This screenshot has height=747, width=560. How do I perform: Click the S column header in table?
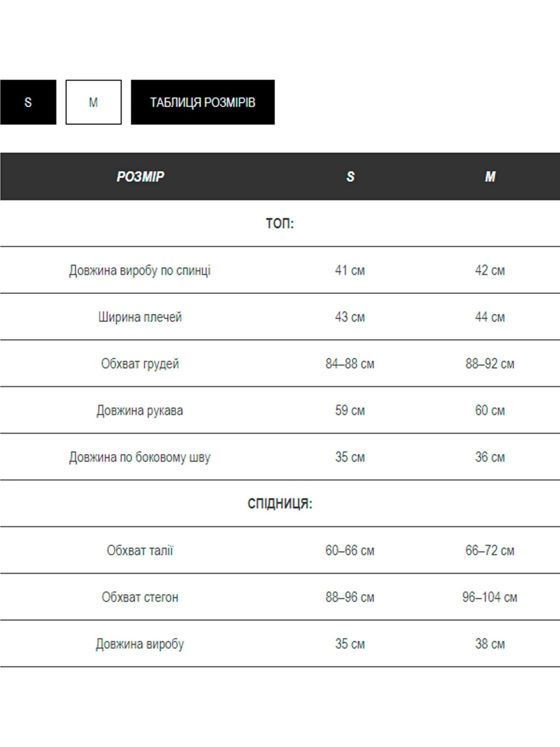350,176
